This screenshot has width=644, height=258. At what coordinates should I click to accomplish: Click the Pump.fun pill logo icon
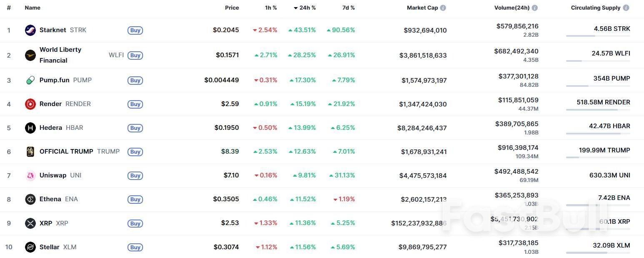(x=30, y=80)
